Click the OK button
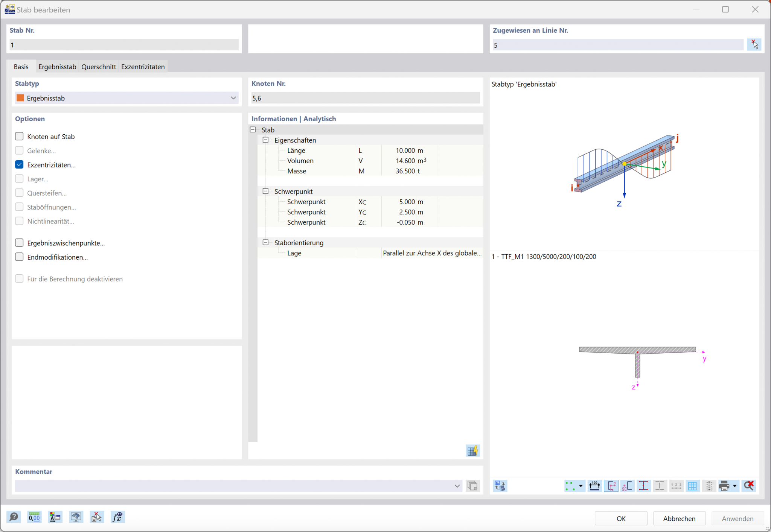 (621, 518)
